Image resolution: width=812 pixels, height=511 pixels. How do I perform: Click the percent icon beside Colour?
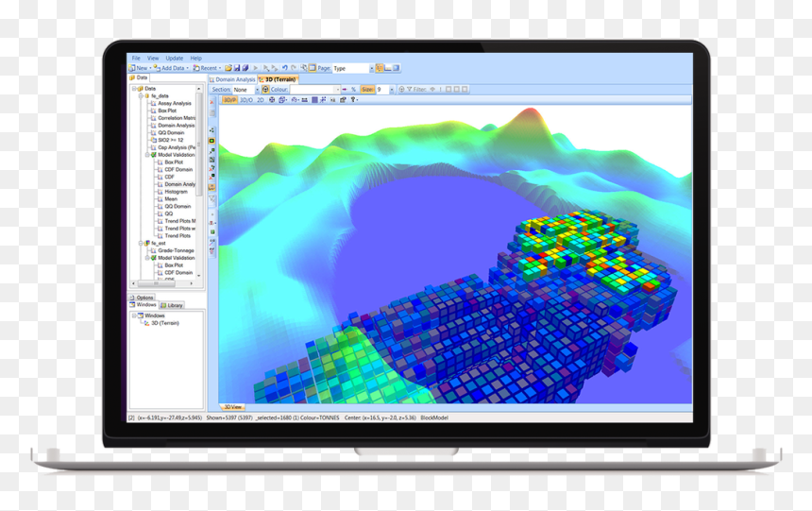[x=354, y=90]
